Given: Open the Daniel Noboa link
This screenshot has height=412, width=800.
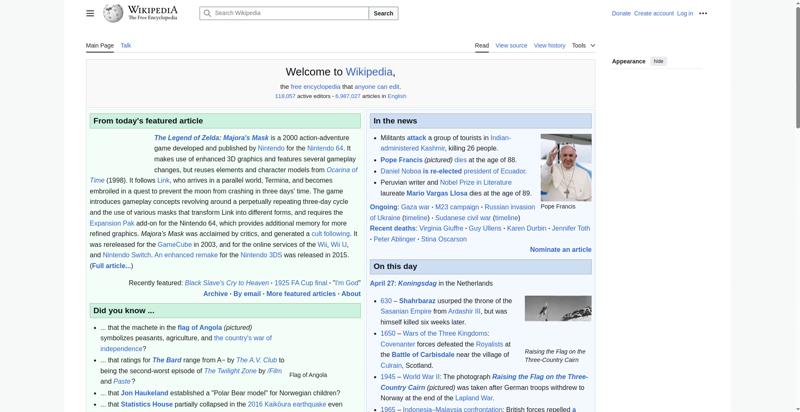Looking at the screenshot, I should pos(401,171).
